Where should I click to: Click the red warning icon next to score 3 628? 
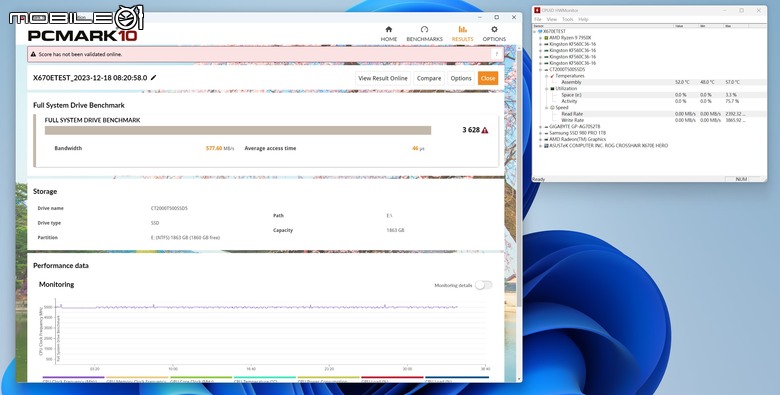[485, 130]
